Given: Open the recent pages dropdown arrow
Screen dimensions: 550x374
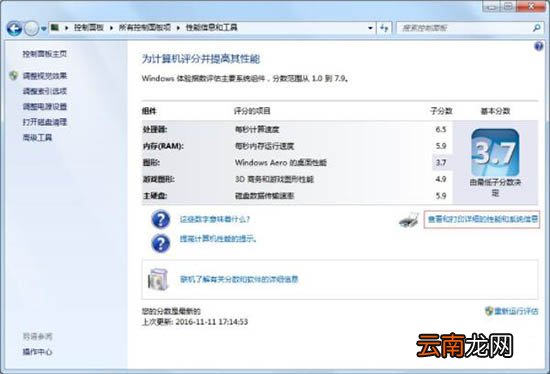Looking at the screenshot, I should (x=43, y=29).
